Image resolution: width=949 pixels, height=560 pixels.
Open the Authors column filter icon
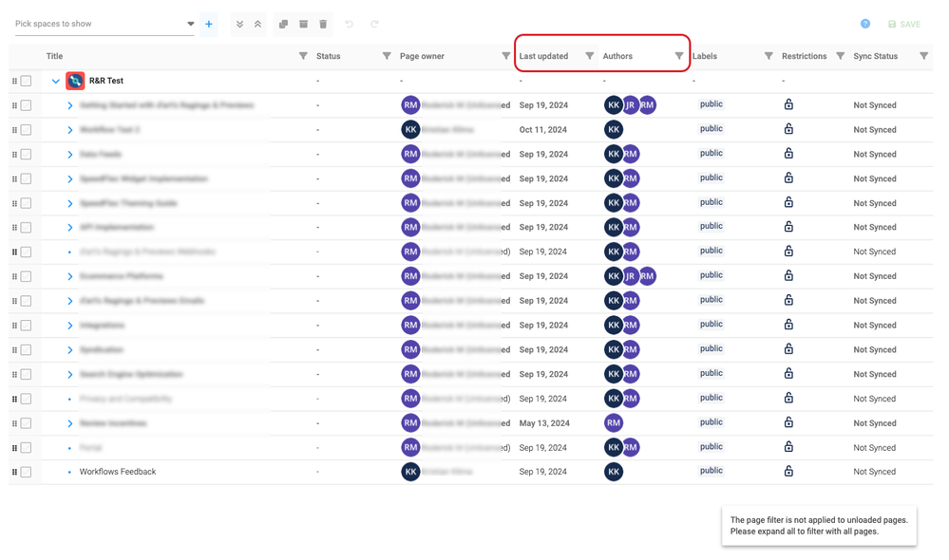pyautogui.click(x=679, y=56)
